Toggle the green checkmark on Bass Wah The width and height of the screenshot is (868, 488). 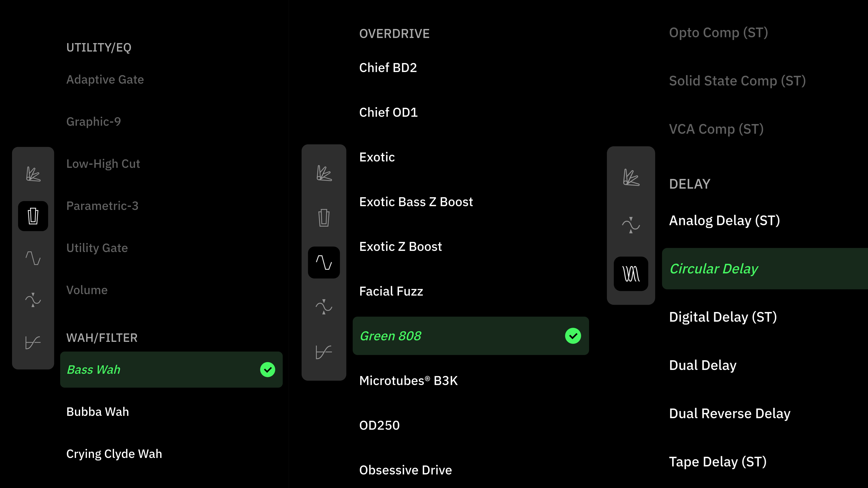point(267,370)
